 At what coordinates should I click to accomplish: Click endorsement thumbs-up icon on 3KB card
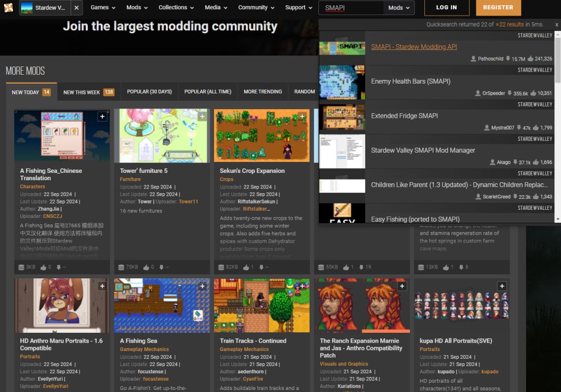[43, 267]
